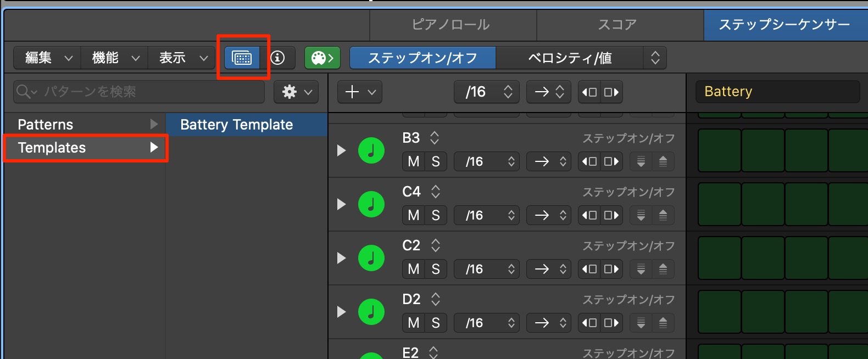Image resolution: width=868 pixels, height=359 pixels.
Task: Mute the D2 row
Action: (x=414, y=323)
